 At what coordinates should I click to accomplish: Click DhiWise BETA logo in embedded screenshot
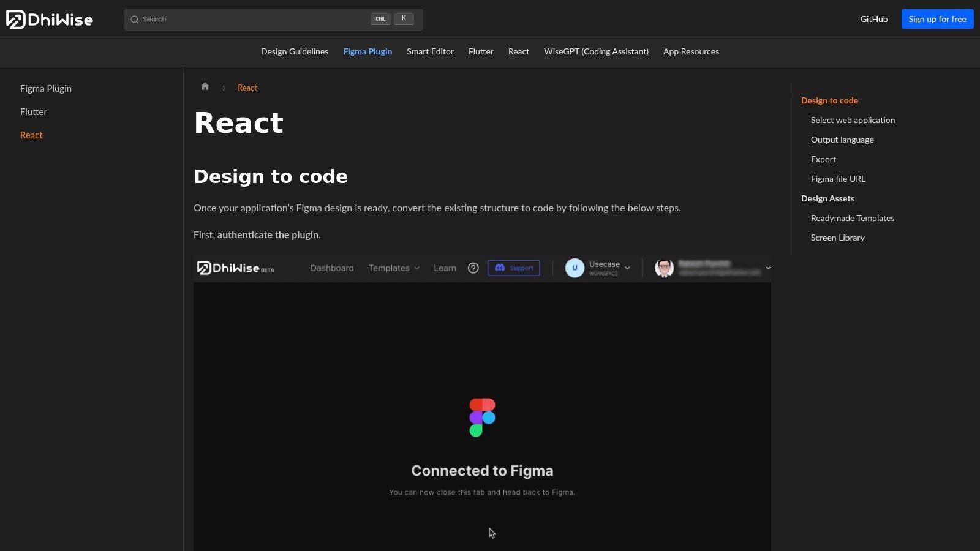236,268
